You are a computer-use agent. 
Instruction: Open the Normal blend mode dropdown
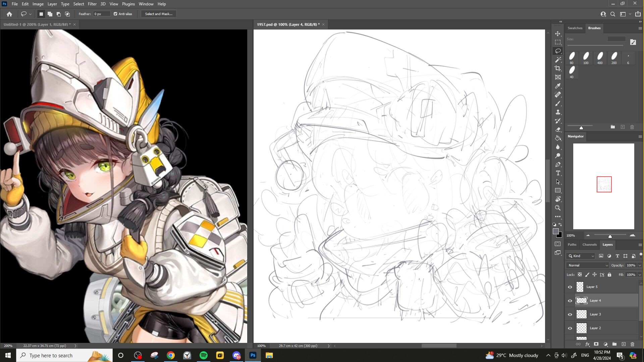587,265
